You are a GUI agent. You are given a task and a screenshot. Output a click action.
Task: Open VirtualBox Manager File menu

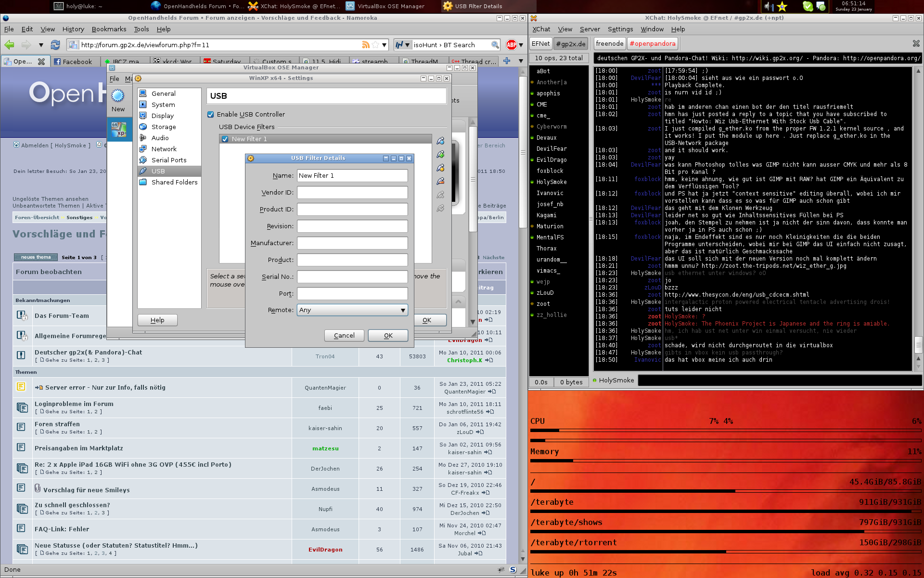114,79
